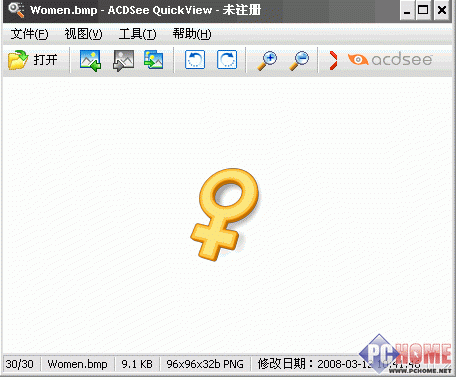Click the 修改日期 status entry
Viewport: 456px width, 380px height.
coord(338,364)
